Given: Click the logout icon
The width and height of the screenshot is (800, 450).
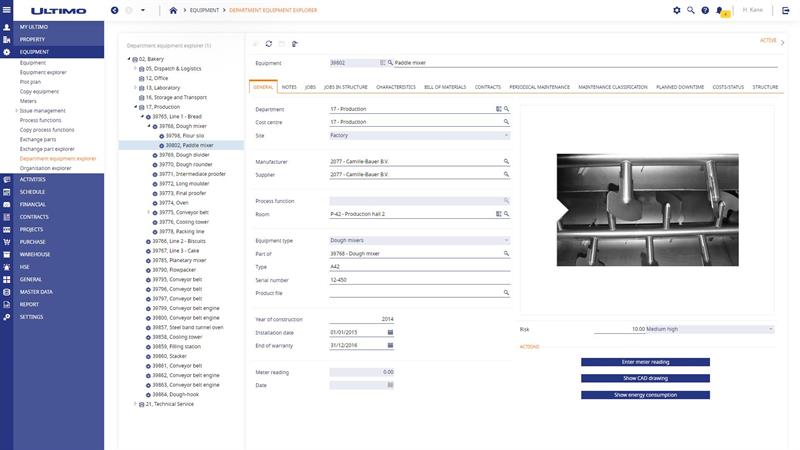Looking at the screenshot, I should (x=785, y=10).
